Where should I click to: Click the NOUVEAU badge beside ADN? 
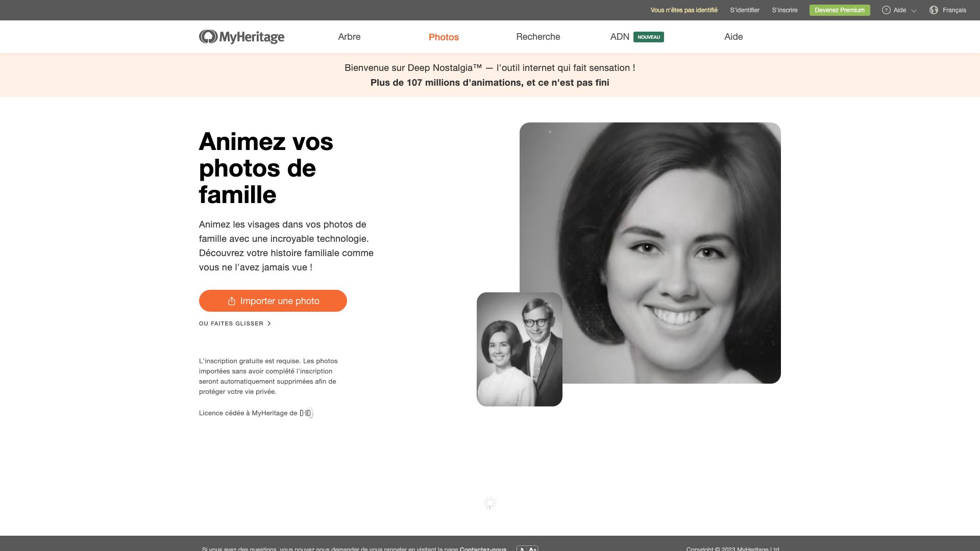pyautogui.click(x=649, y=37)
